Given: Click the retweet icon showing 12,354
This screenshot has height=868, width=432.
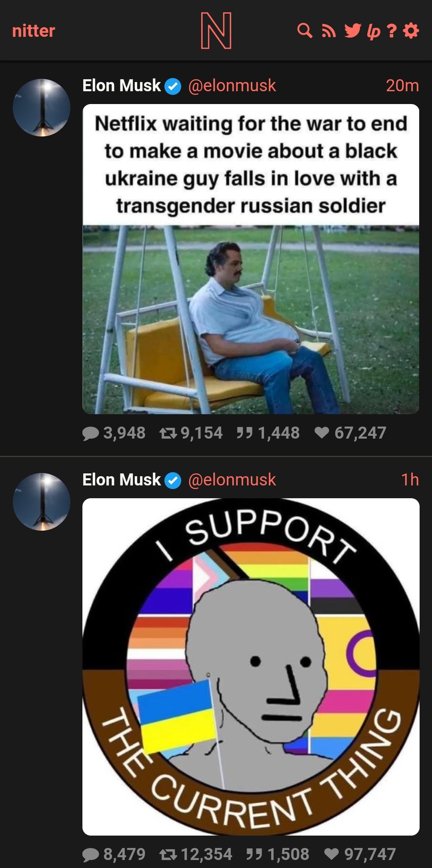Looking at the screenshot, I should (168, 854).
